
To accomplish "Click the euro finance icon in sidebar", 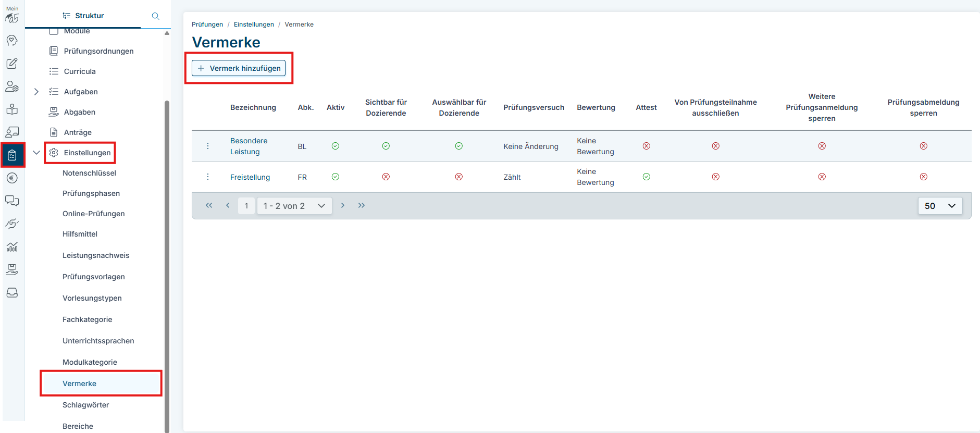I will point(12,178).
